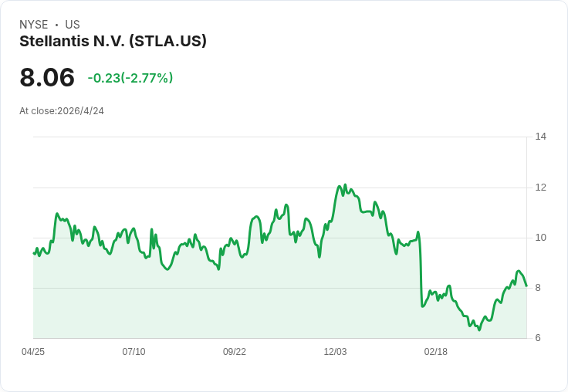
Task: Click the At close:2026/4/24 date text
Action: [62, 111]
